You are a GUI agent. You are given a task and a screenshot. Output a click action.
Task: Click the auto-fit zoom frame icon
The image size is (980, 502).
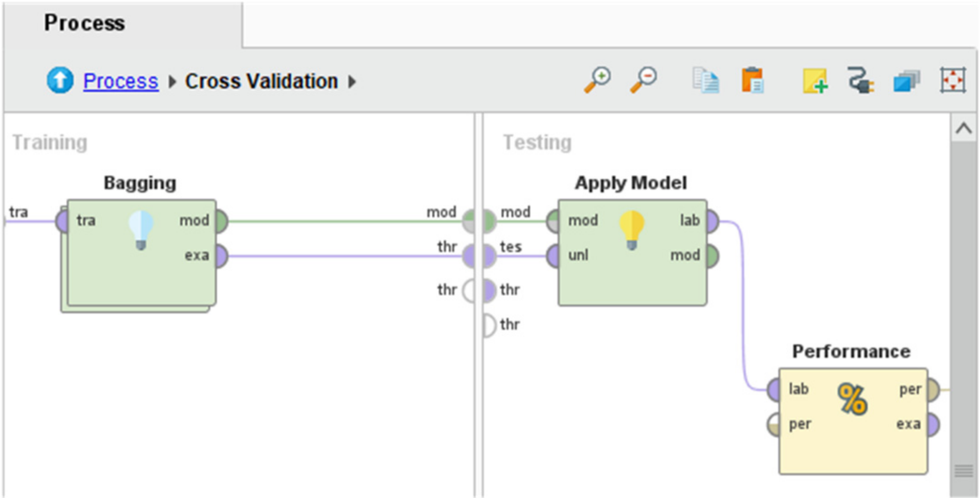coord(952,80)
